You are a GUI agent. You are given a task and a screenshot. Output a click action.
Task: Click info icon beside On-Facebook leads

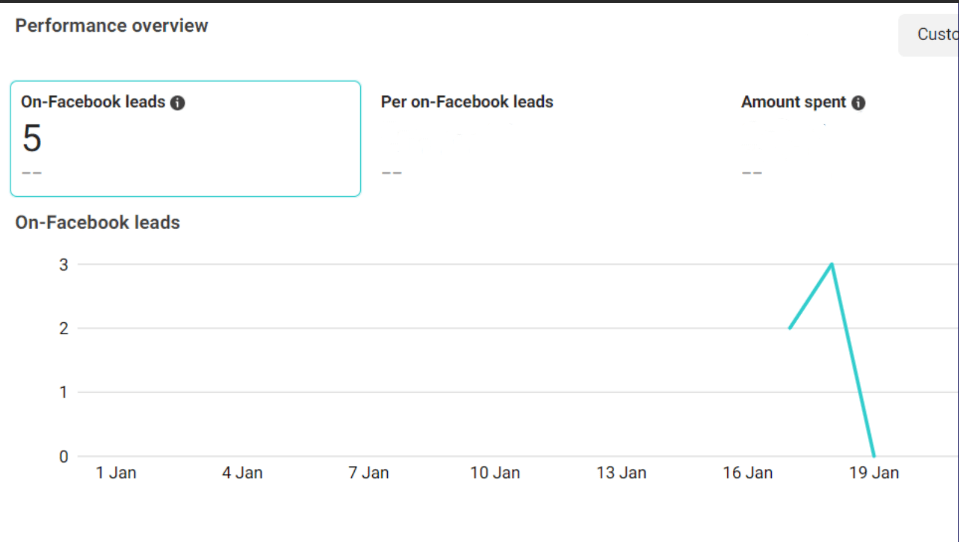pos(178,103)
